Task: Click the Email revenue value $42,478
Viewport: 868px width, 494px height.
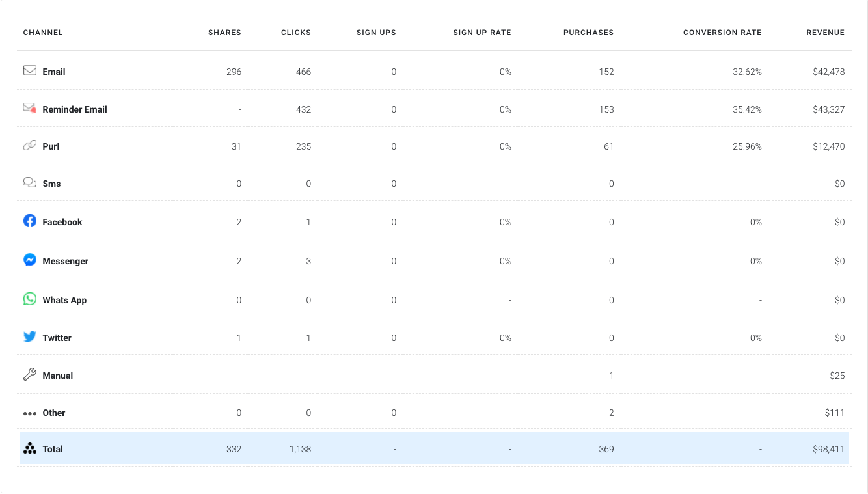Action: [x=828, y=72]
